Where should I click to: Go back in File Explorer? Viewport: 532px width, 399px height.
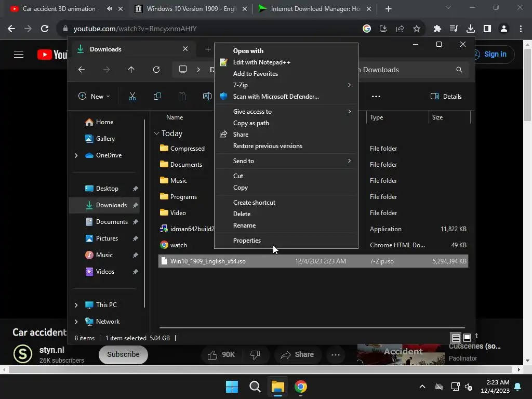(x=82, y=70)
